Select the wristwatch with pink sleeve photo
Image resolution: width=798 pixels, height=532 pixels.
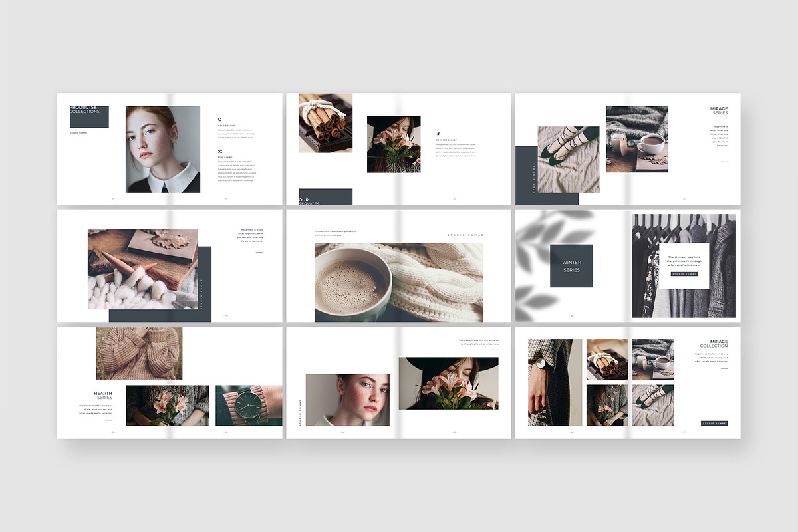click(x=249, y=406)
